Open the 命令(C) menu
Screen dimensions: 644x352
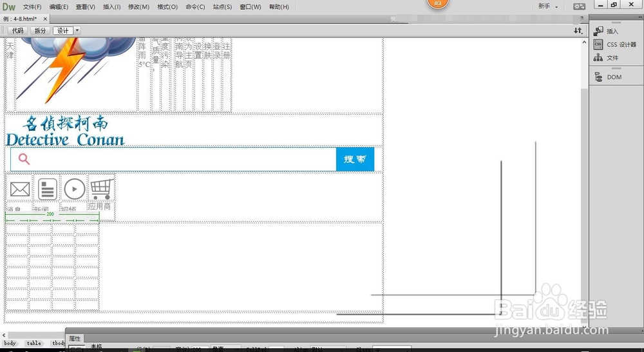click(x=195, y=6)
